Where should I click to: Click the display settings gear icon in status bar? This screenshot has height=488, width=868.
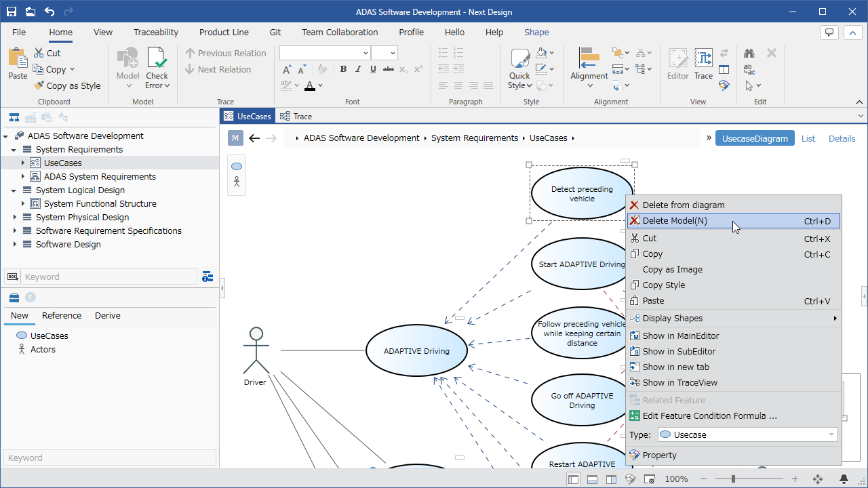click(649, 479)
